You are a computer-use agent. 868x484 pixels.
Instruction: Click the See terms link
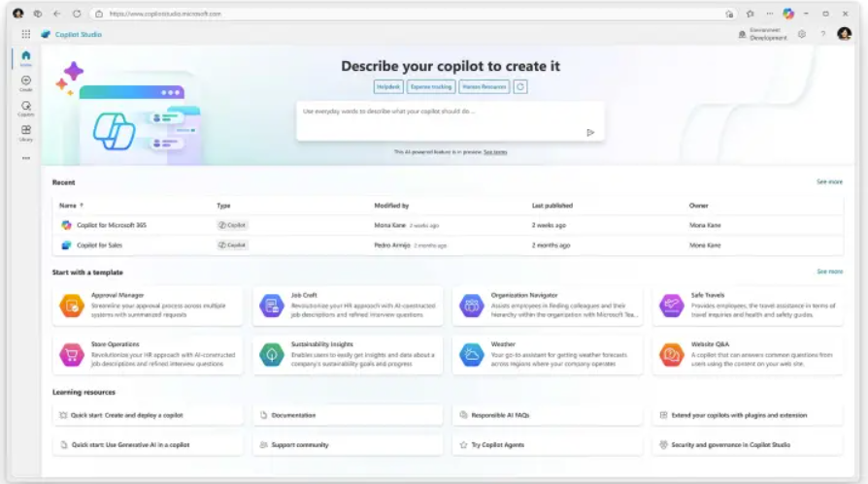point(495,152)
